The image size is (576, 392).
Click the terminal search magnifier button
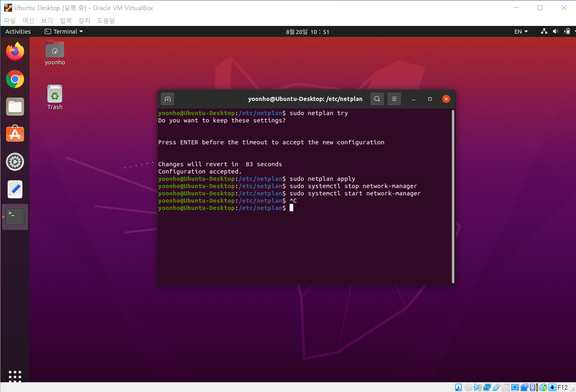tap(377, 99)
